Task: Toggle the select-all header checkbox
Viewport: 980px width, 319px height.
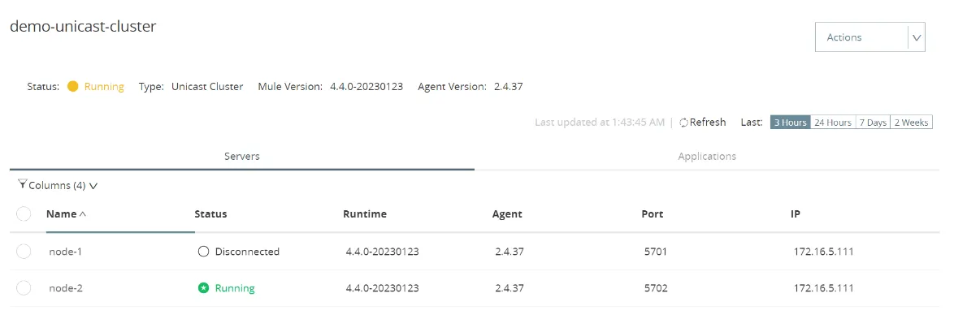Action: click(x=24, y=214)
